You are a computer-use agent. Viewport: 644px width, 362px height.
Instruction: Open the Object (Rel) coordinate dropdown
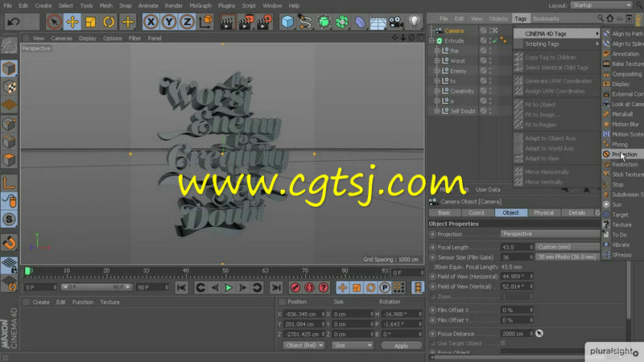(304, 345)
